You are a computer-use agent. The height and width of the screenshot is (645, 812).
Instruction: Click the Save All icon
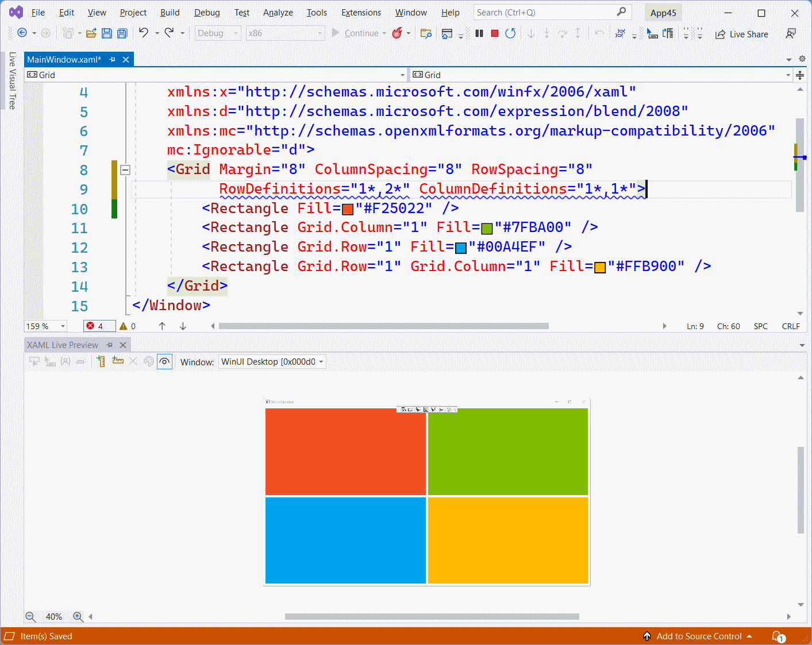122,33
